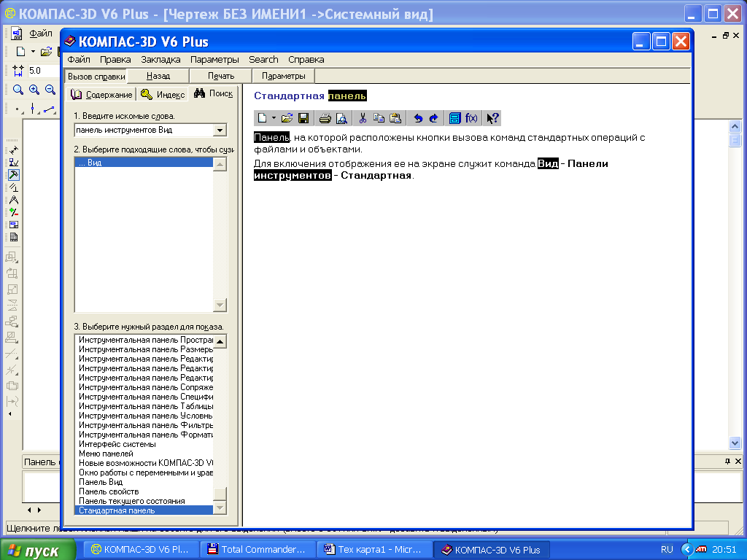This screenshot has width=747, height=560.
Task: Click the highlighted Editing hammer icon
Action: click(x=13, y=175)
